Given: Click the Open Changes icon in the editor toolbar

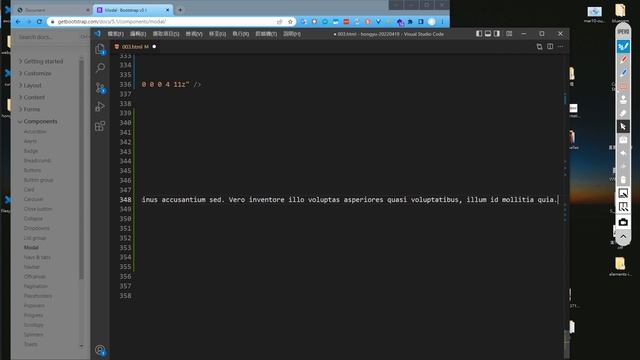Looking at the screenshot, I should (539, 47).
